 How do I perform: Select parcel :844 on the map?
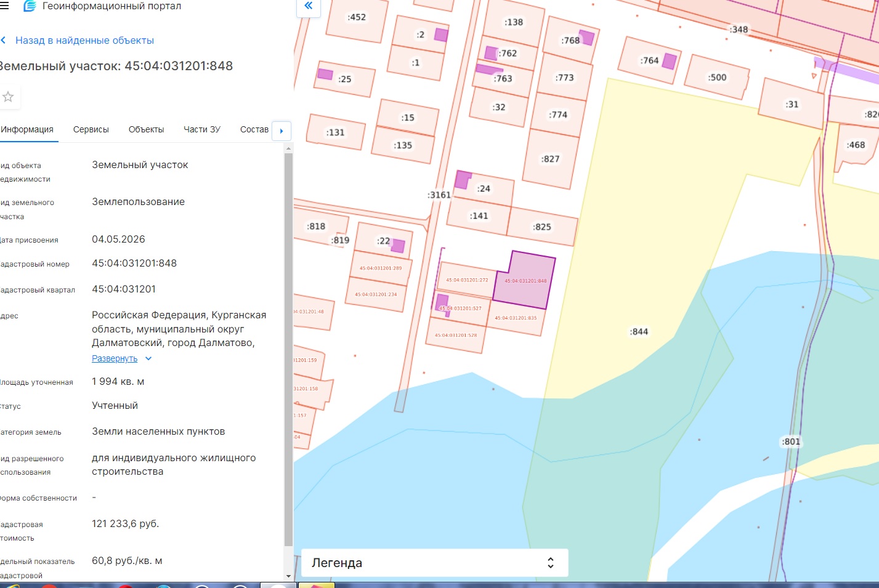tap(639, 331)
